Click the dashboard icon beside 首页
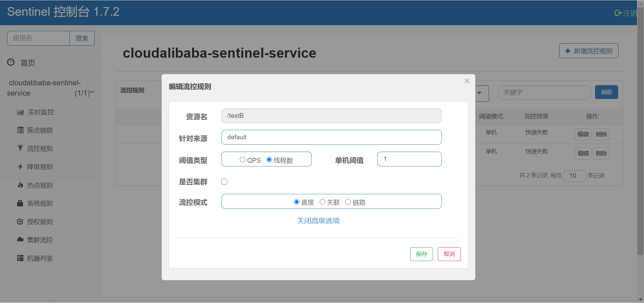The height and width of the screenshot is (303, 644). [x=11, y=62]
